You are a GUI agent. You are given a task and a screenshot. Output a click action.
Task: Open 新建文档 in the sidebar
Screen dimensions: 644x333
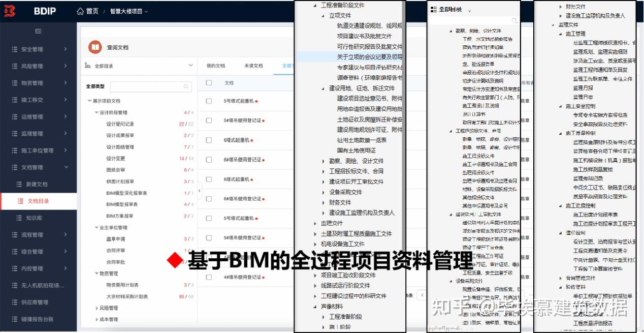(38, 183)
